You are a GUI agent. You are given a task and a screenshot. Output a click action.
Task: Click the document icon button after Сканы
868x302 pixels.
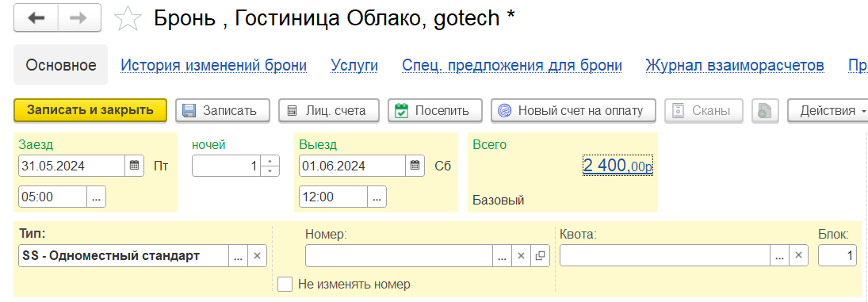pyautogui.click(x=765, y=111)
